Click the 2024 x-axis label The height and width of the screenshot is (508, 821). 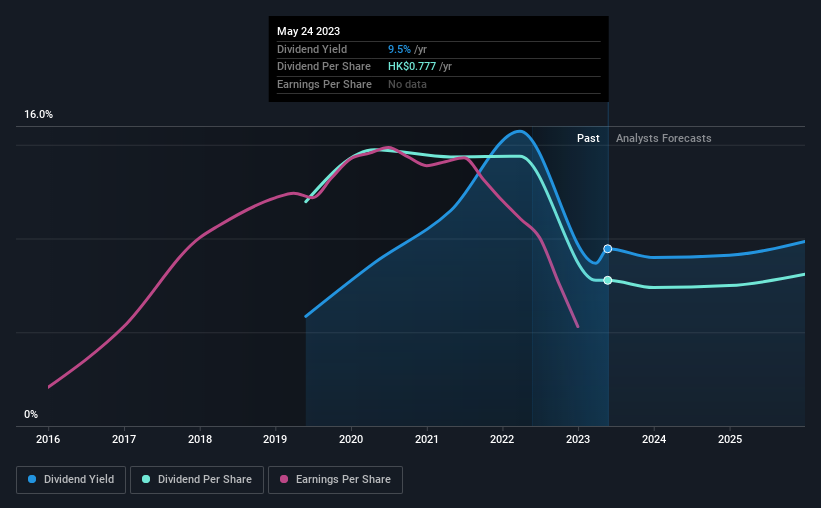pyautogui.click(x=654, y=439)
